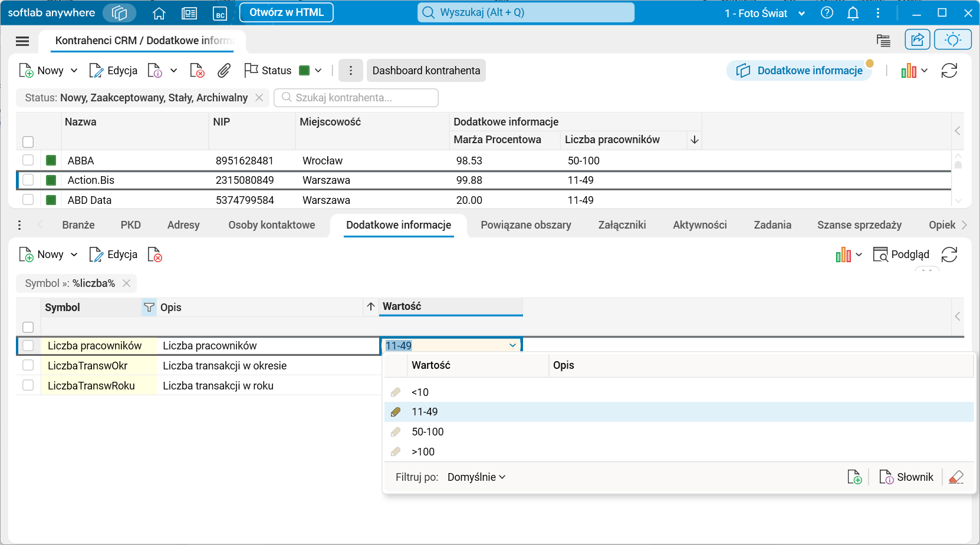Switch to the PKD tab
Screen dimensions: 980x545
click(131, 225)
